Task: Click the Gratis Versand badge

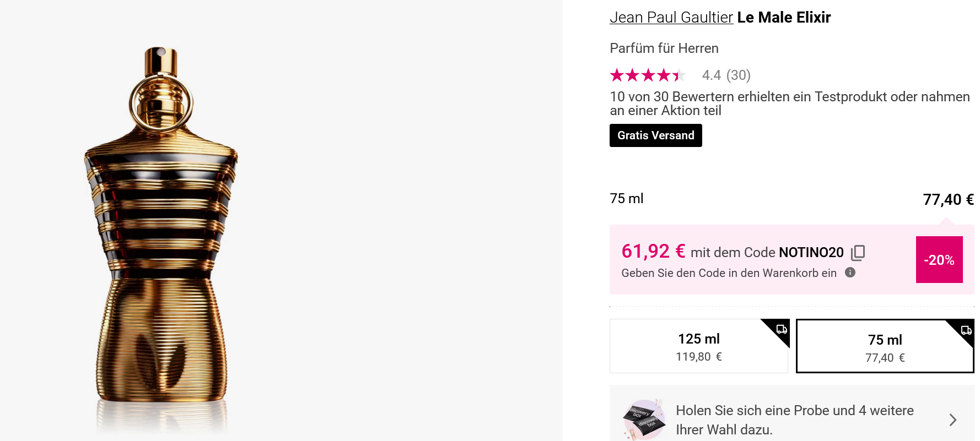Action: 655,135
